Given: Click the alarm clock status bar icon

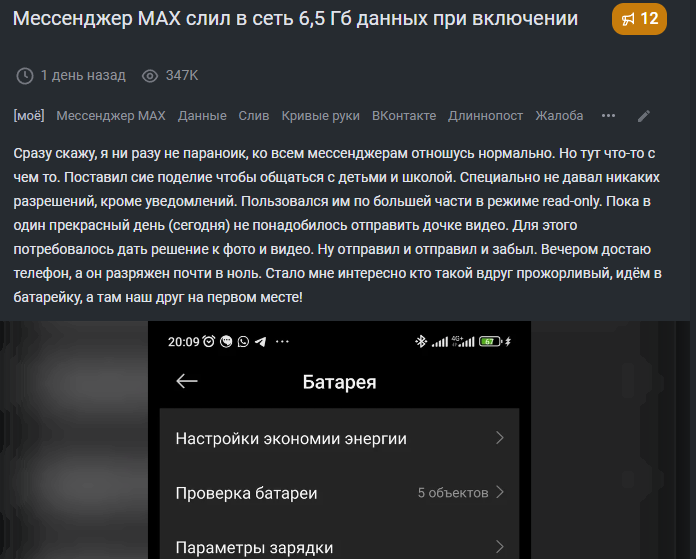Looking at the screenshot, I should click(209, 341).
